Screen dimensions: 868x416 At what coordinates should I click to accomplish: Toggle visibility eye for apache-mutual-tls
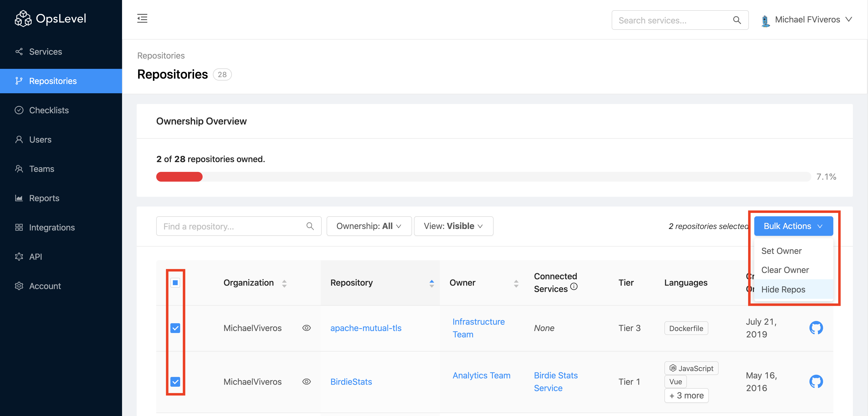pos(306,328)
